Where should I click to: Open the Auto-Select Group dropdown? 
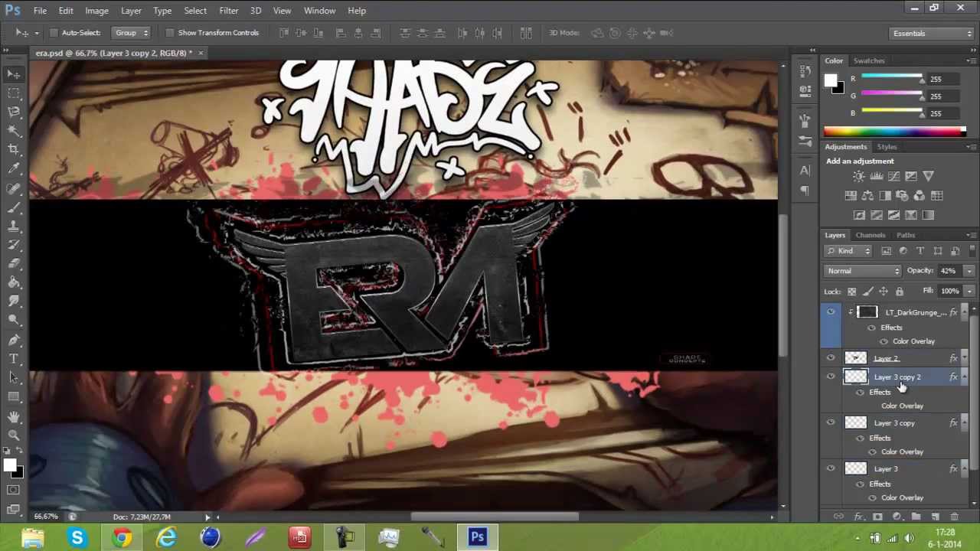(x=130, y=33)
